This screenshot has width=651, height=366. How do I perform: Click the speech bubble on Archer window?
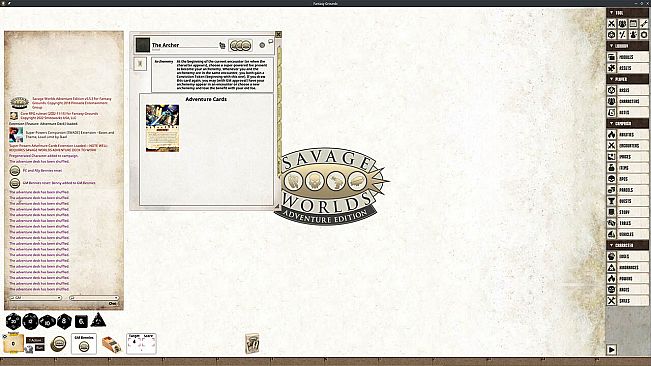[x=271, y=41]
